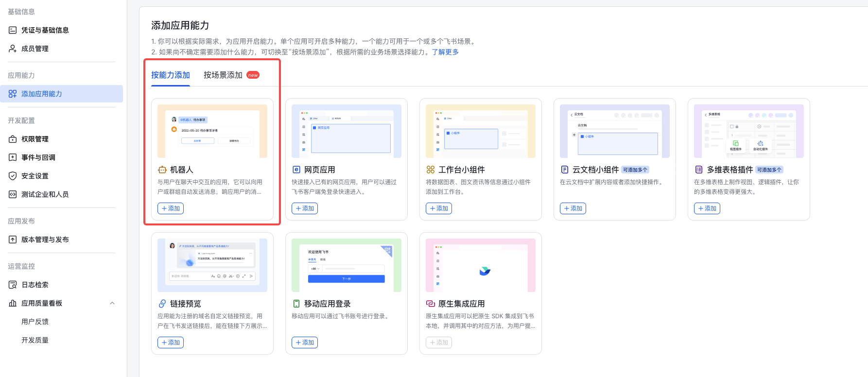Click the table icon beside 多维表格插件

pyautogui.click(x=699, y=170)
